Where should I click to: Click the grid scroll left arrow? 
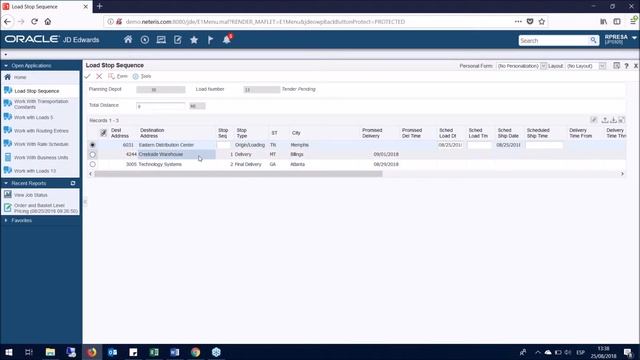(x=91, y=174)
